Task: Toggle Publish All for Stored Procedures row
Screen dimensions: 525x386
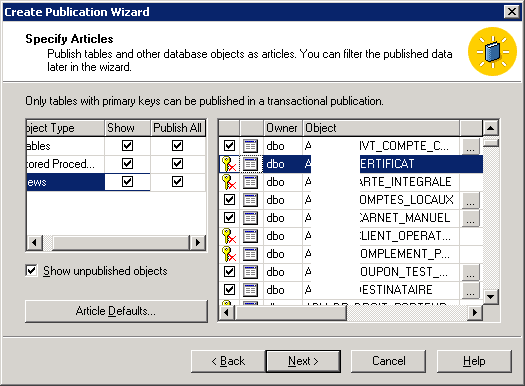Action: pyautogui.click(x=177, y=164)
